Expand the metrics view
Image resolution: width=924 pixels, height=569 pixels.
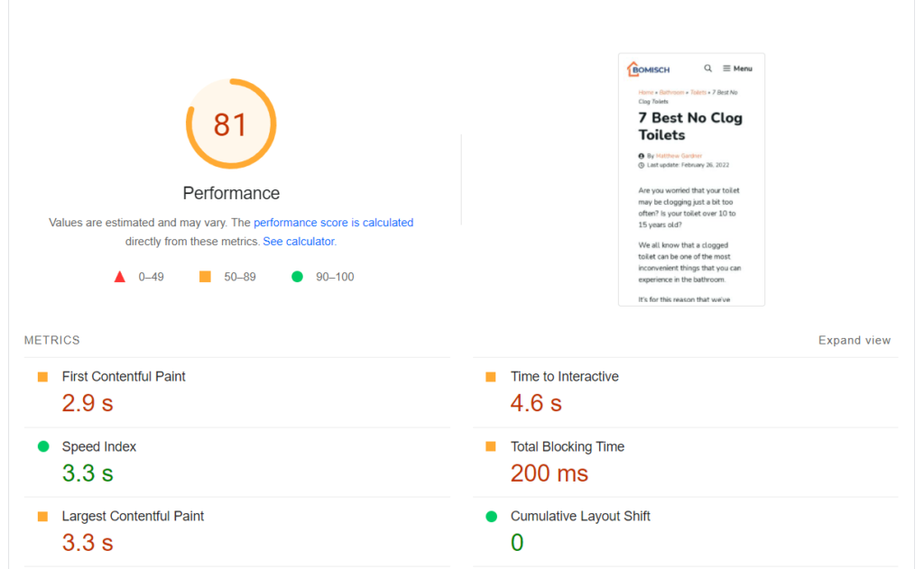pyautogui.click(x=854, y=341)
